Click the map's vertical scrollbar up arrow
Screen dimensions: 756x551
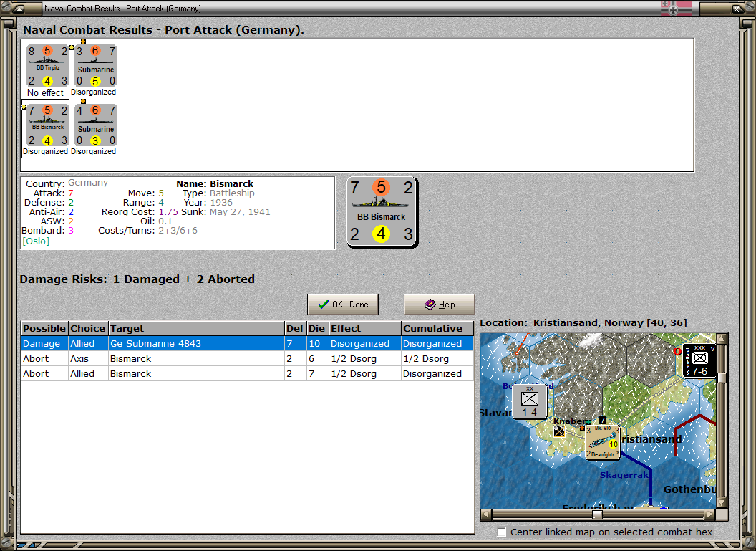(722, 338)
